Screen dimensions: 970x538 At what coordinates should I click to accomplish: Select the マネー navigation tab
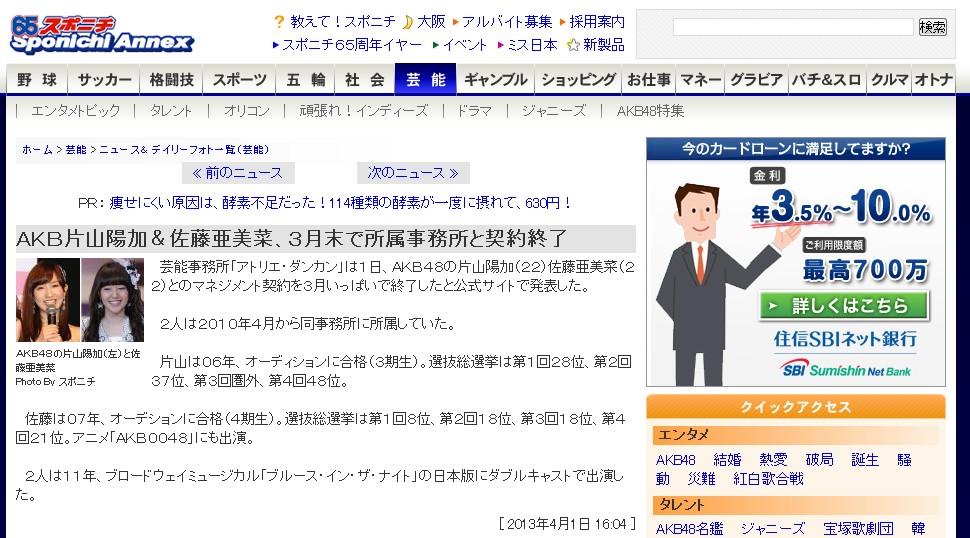(701, 80)
